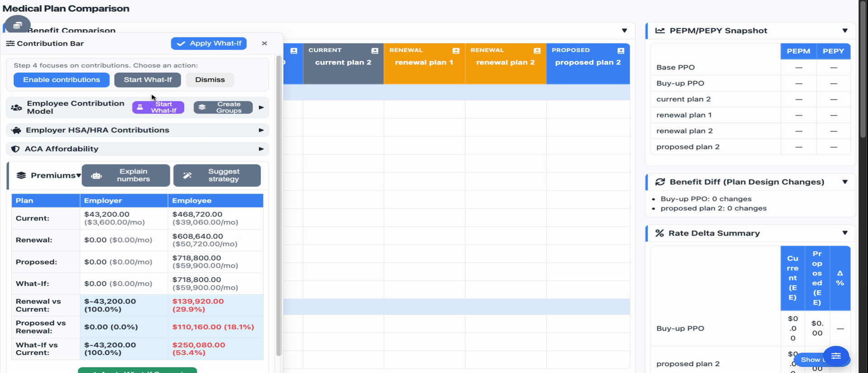Select renewal plan 1 row in snapshot
The width and height of the screenshot is (868, 373).
[750, 115]
